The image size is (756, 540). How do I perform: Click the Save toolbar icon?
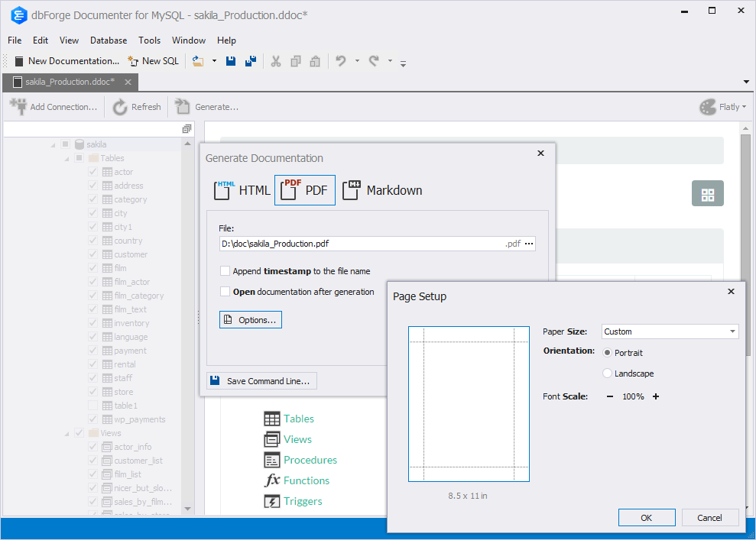[231, 61]
